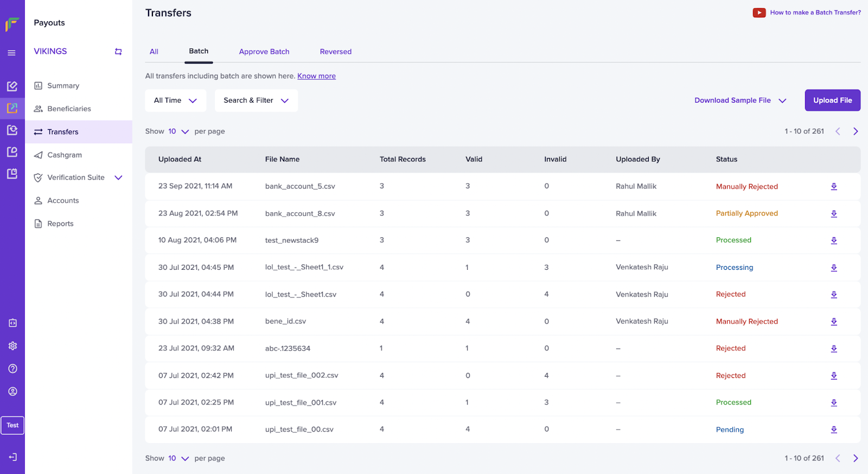This screenshot has height=474, width=868.
Task: Click the Status column header
Action: coord(726,159)
